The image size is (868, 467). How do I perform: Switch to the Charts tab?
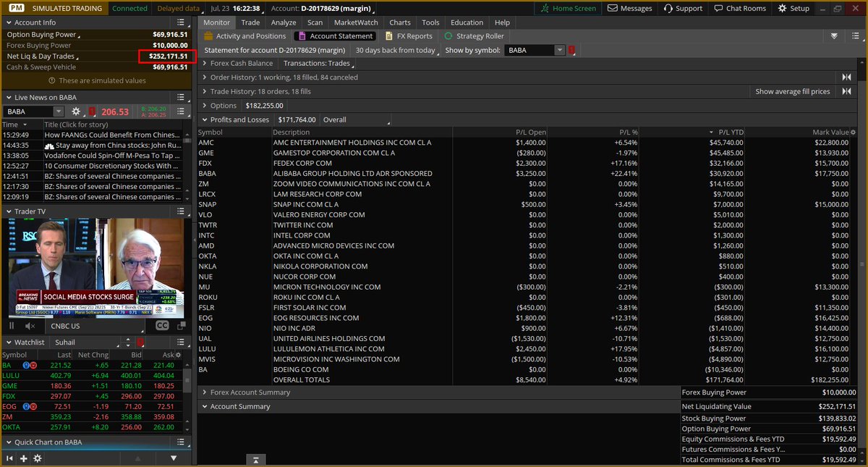tap(400, 22)
